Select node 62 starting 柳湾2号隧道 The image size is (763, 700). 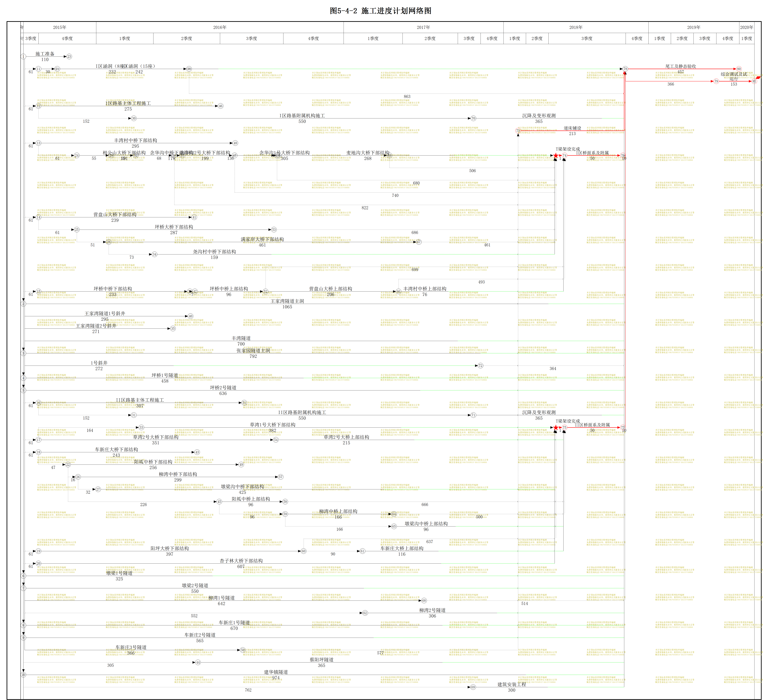click(365, 613)
